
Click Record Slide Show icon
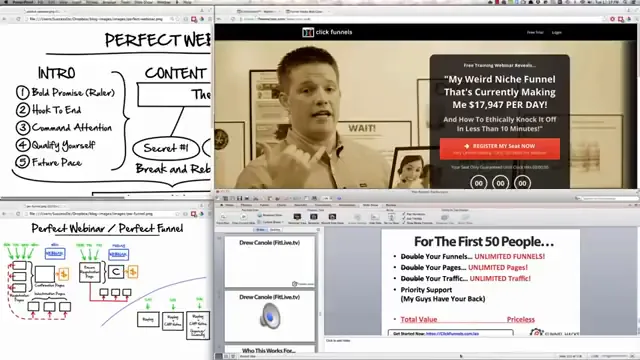click(332, 216)
